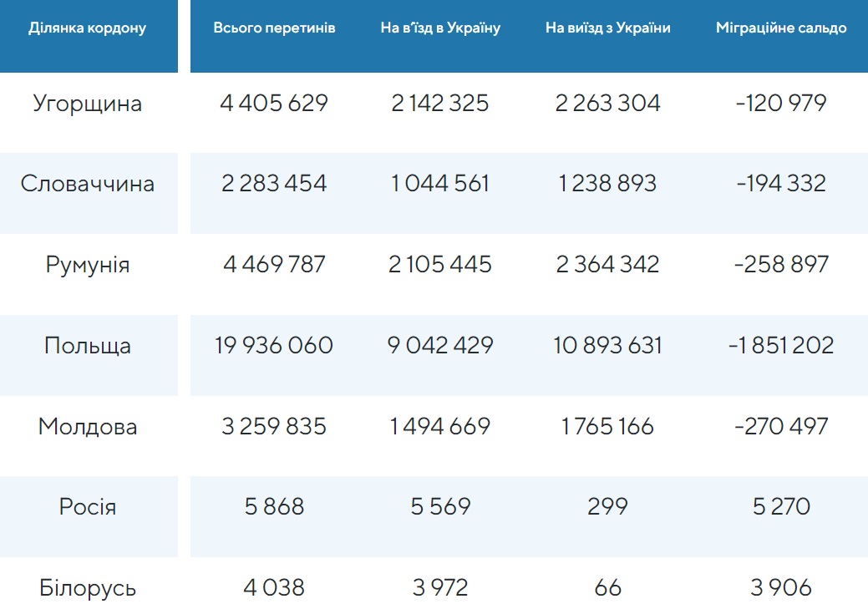Screen dimensions: 868x609
Task: Click the 'Всього перетинів' column header
Action: coord(274,28)
